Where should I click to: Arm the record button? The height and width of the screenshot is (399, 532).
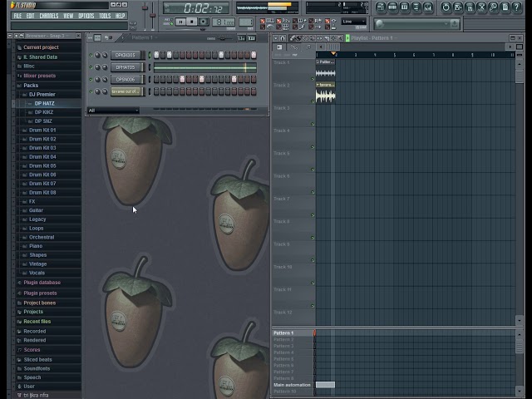[x=203, y=22]
